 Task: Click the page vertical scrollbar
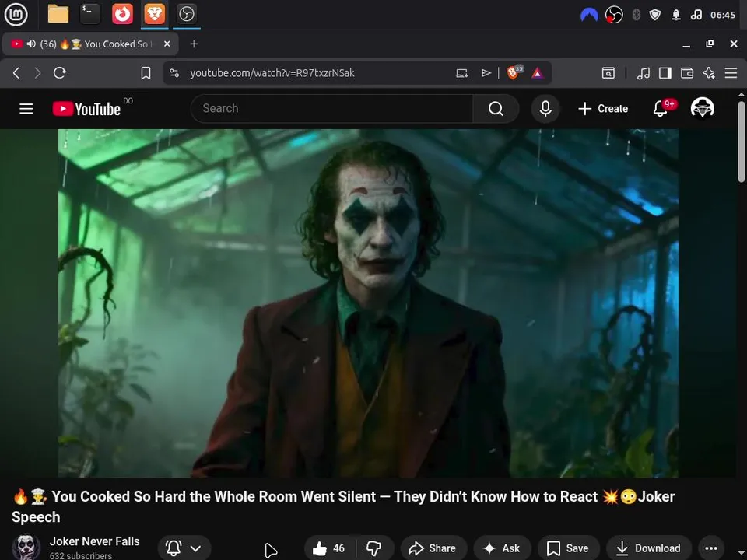742,143
